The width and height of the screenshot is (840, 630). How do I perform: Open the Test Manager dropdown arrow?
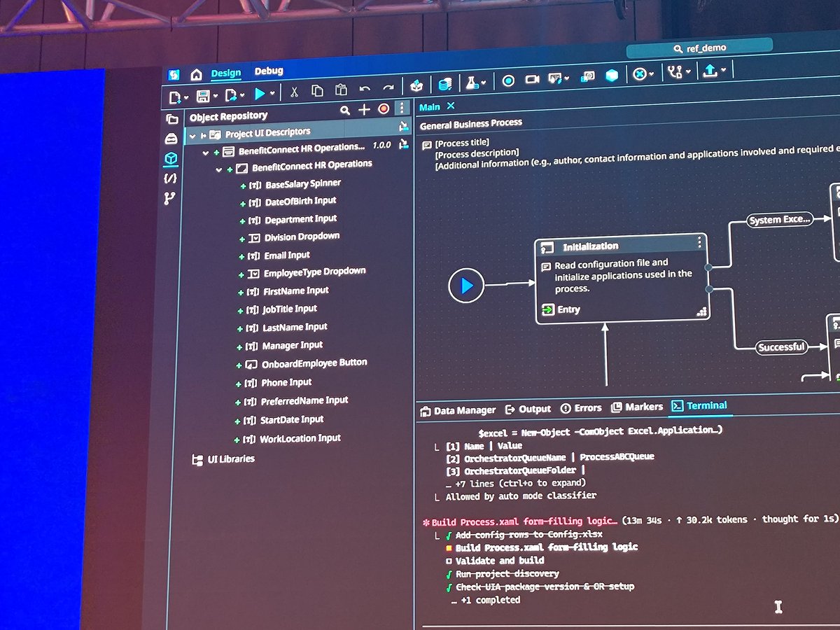click(484, 83)
